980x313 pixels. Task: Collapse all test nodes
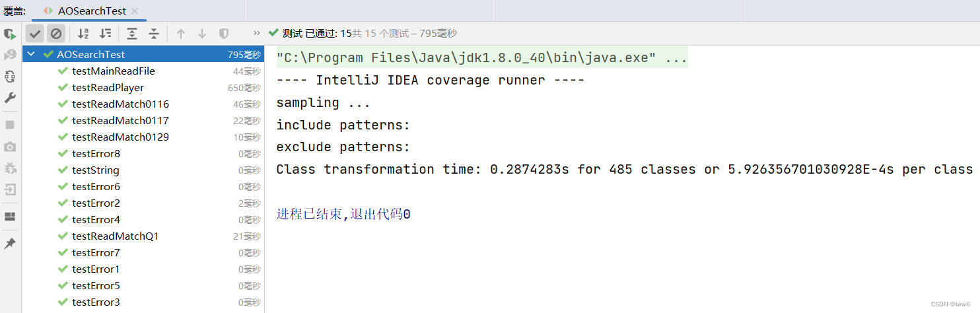click(x=154, y=33)
